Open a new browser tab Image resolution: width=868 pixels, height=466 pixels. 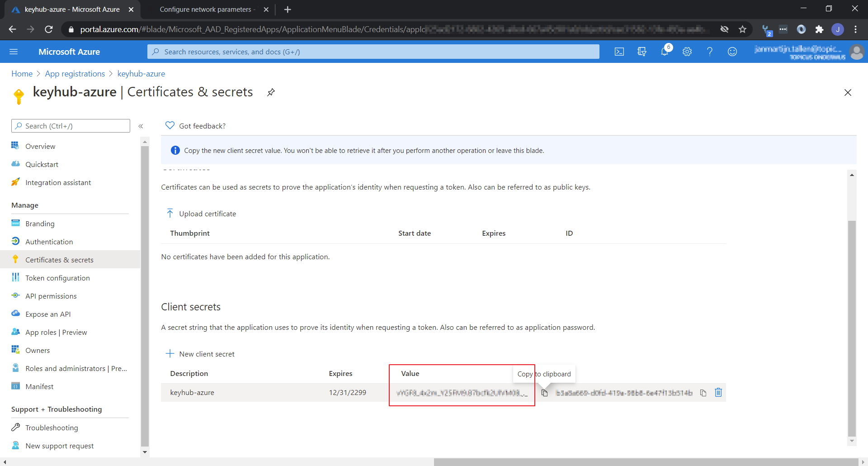point(288,10)
